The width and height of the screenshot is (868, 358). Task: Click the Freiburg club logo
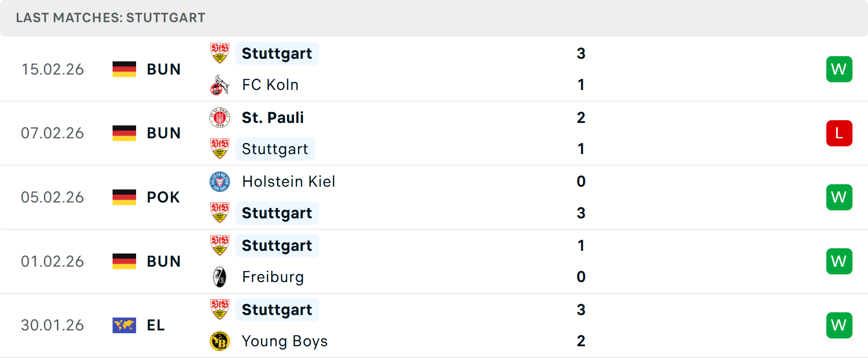click(220, 277)
